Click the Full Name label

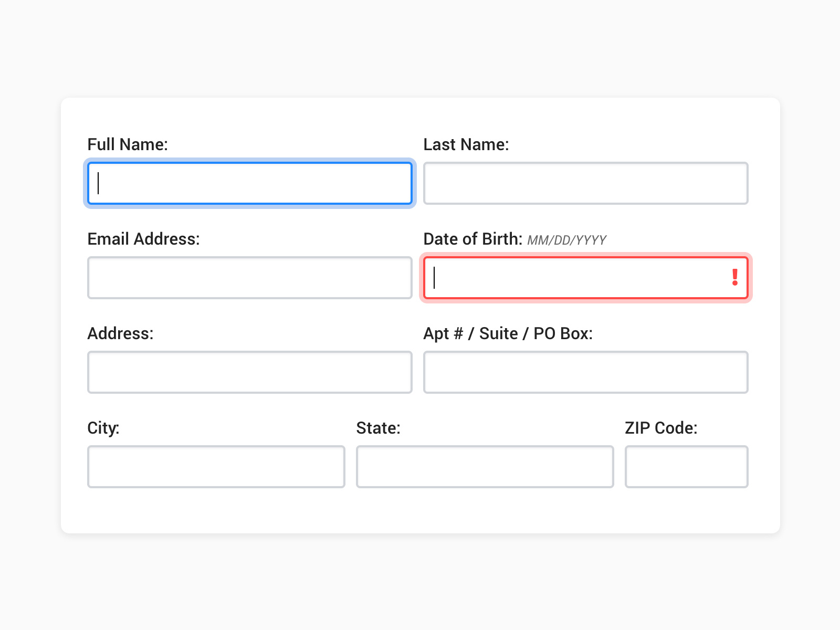point(127,144)
